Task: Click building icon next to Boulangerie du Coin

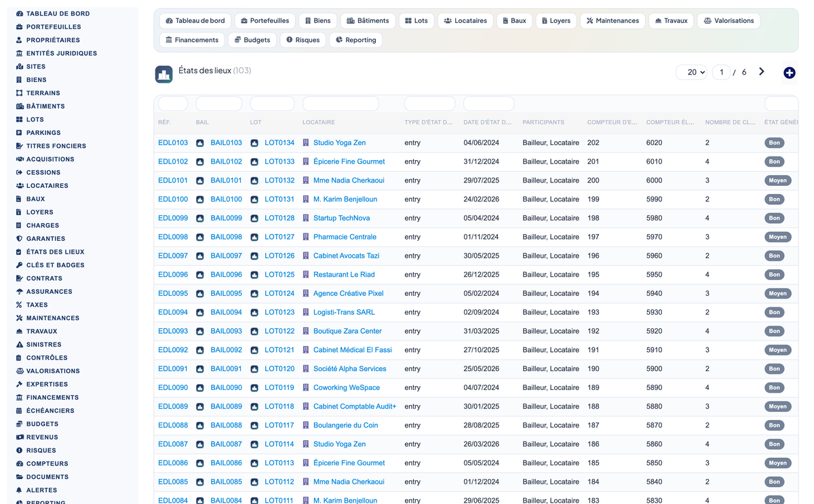Action: pos(306,425)
